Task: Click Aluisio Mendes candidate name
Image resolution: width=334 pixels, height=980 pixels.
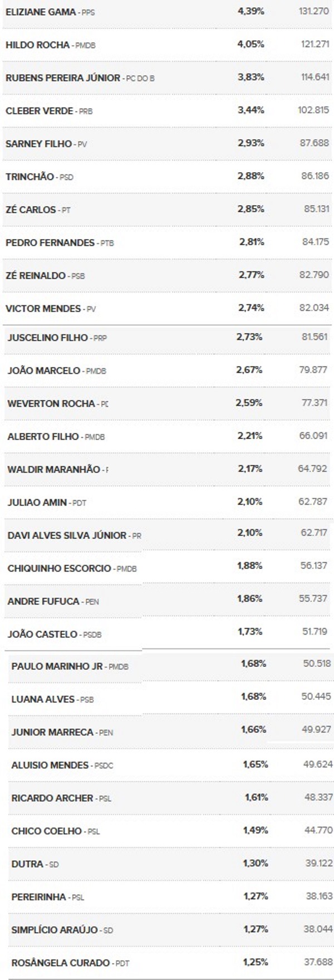Action: (50, 765)
